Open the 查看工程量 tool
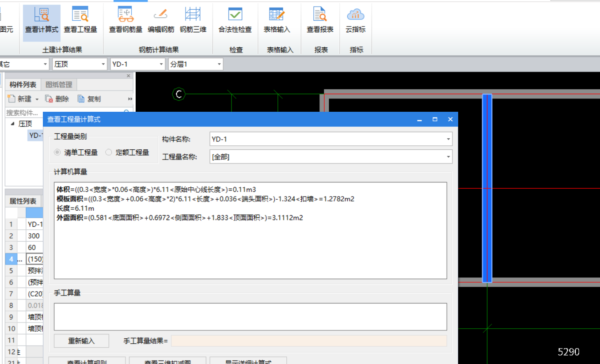Image resolution: width=600 pixels, height=364 pixels. (80, 21)
